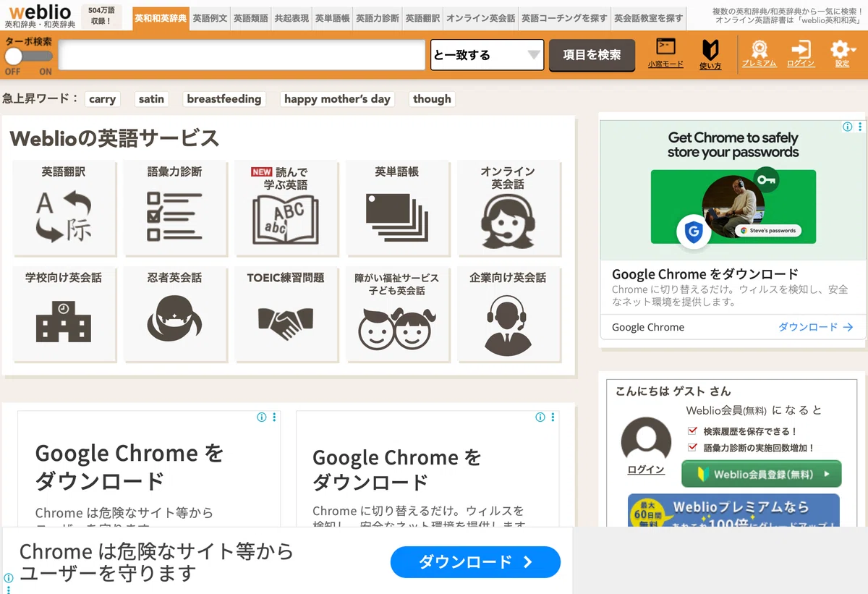
Task: Switch to the 英語例文 tab
Action: coord(210,18)
